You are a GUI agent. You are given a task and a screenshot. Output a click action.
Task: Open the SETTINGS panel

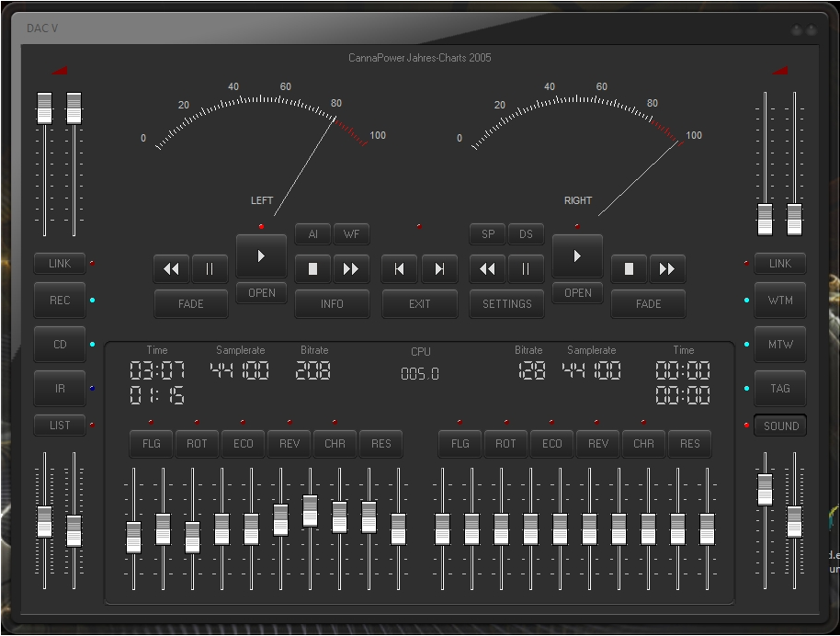[x=507, y=304]
